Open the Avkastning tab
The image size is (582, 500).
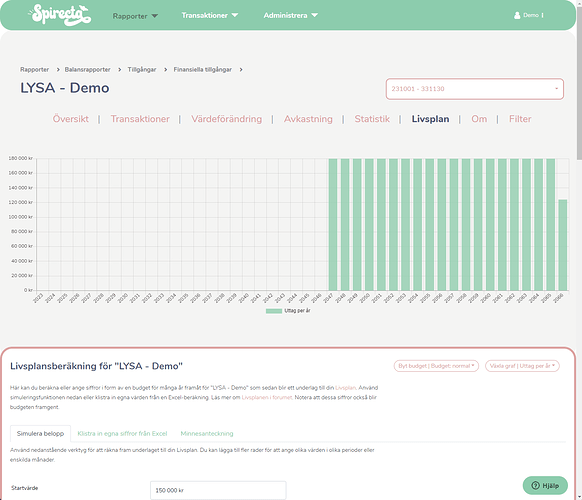(308, 119)
